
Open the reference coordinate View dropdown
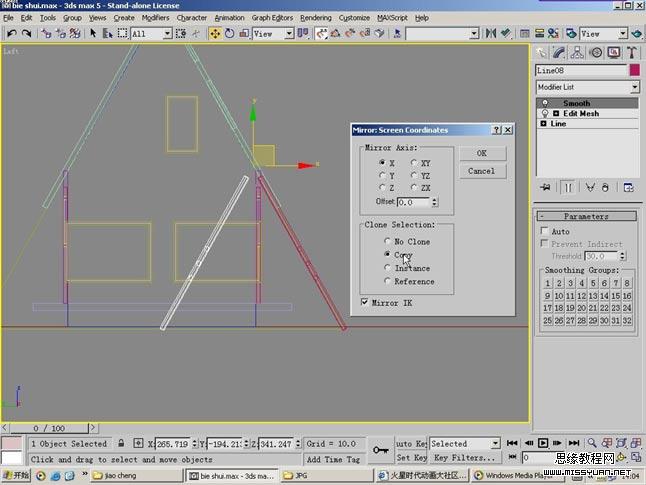point(289,34)
